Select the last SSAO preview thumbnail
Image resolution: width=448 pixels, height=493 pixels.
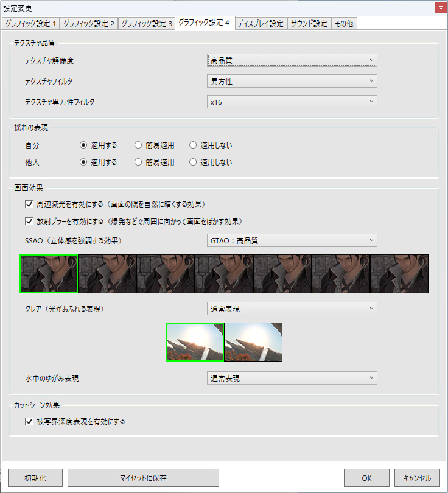point(399,274)
